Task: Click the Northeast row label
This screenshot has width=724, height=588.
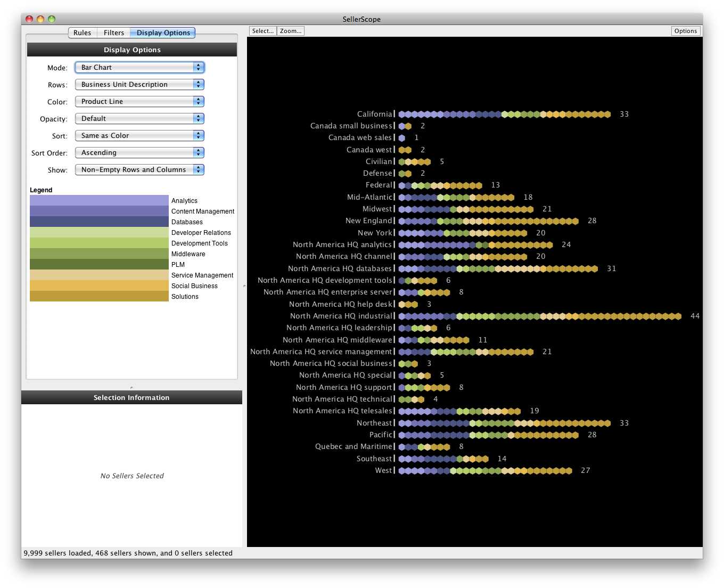Action: click(x=375, y=423)
